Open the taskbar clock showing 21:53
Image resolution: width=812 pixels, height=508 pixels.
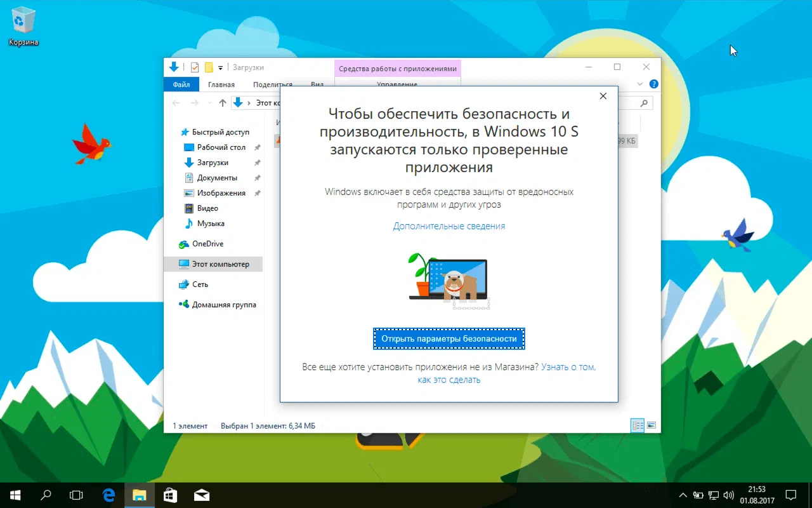pos(757,495)
